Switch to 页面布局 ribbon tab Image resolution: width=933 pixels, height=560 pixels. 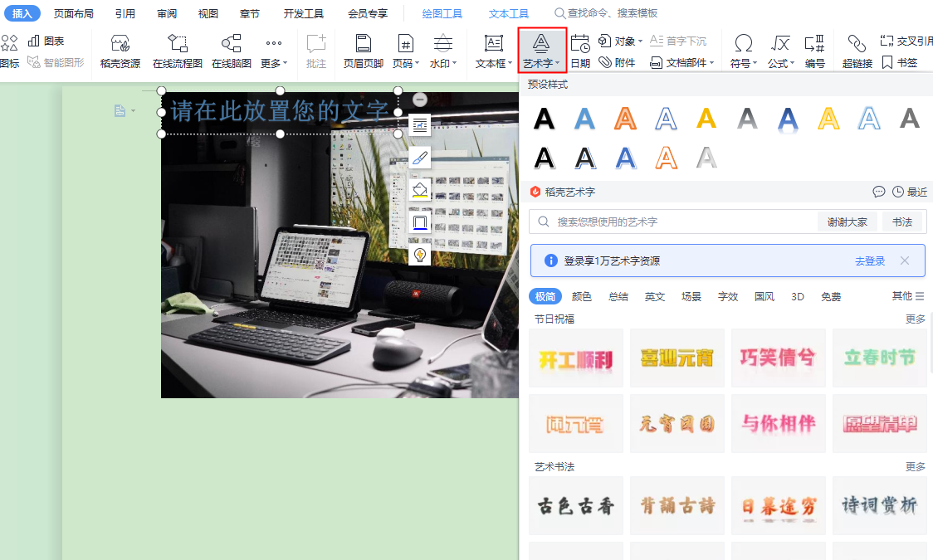click(x=74, y=13)
